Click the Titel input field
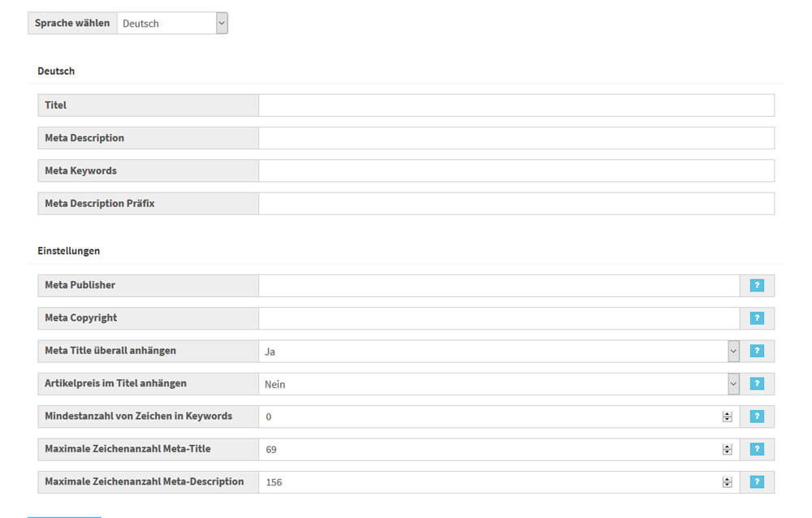Viewport: 812px width, 518px height. (516, 106)
